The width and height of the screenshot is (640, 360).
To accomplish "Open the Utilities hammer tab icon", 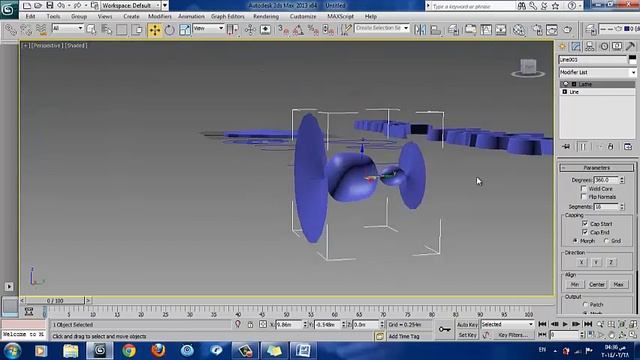I will click(631, 47).
